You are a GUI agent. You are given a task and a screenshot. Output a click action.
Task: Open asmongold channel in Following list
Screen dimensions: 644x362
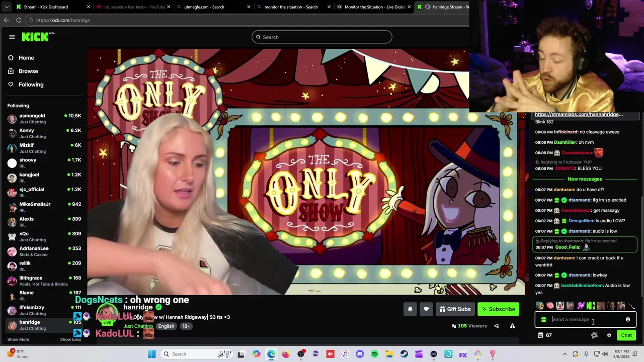(44, 119)
